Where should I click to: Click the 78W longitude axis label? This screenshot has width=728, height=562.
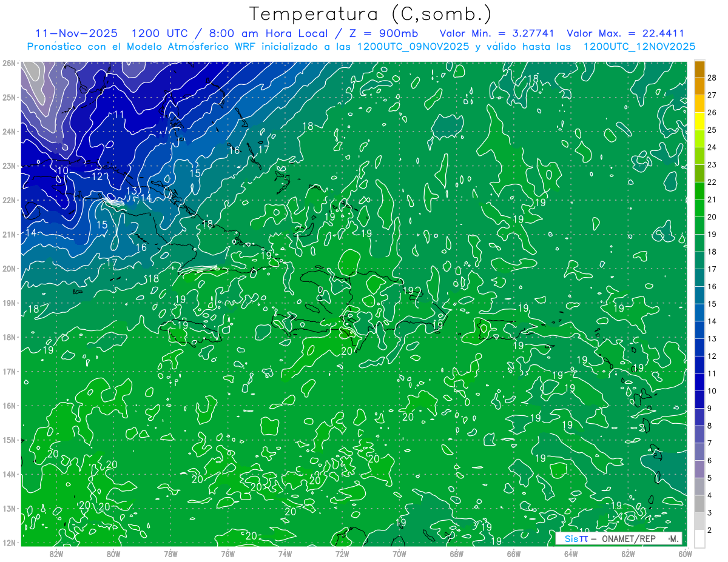click(x=170, y=554)
